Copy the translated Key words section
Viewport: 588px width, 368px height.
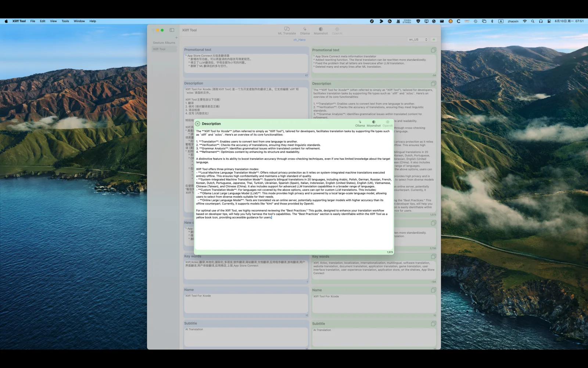(433, 256)
